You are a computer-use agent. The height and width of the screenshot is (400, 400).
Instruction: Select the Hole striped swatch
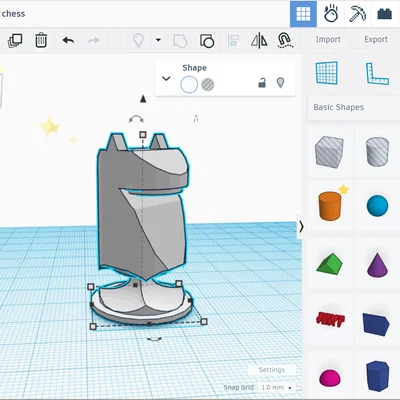208,84
